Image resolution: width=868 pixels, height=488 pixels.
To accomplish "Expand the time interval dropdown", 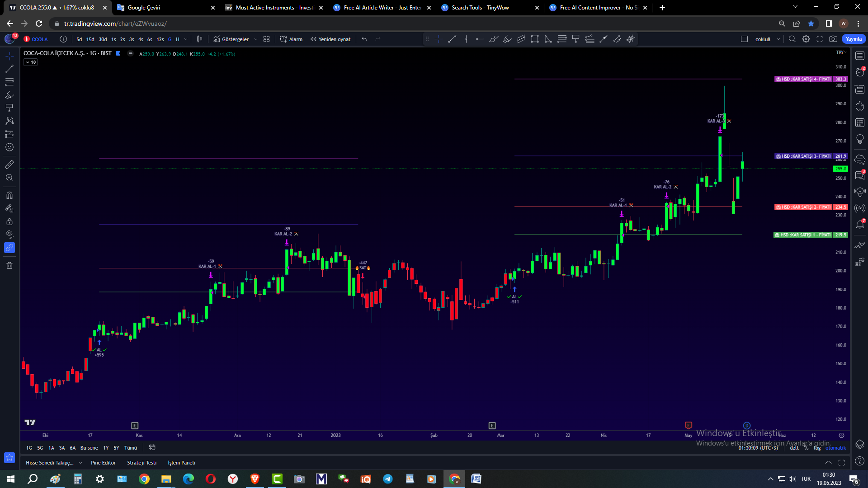I will (x=186, y=39).
